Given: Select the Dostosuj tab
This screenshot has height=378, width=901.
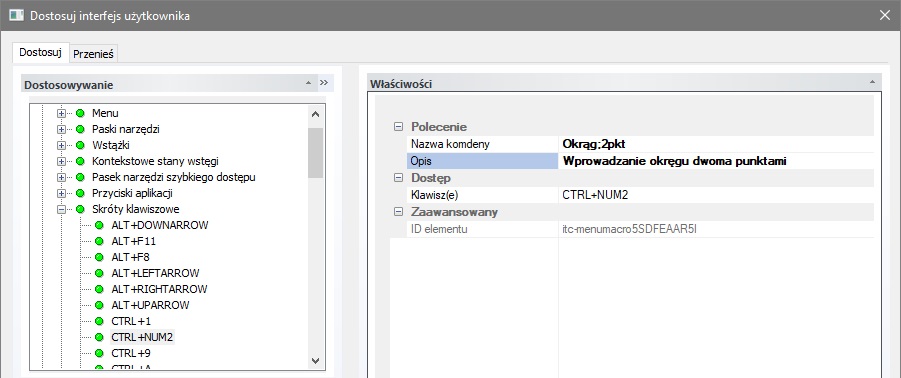Looking at the screenshot, I should tap(40, 52).
